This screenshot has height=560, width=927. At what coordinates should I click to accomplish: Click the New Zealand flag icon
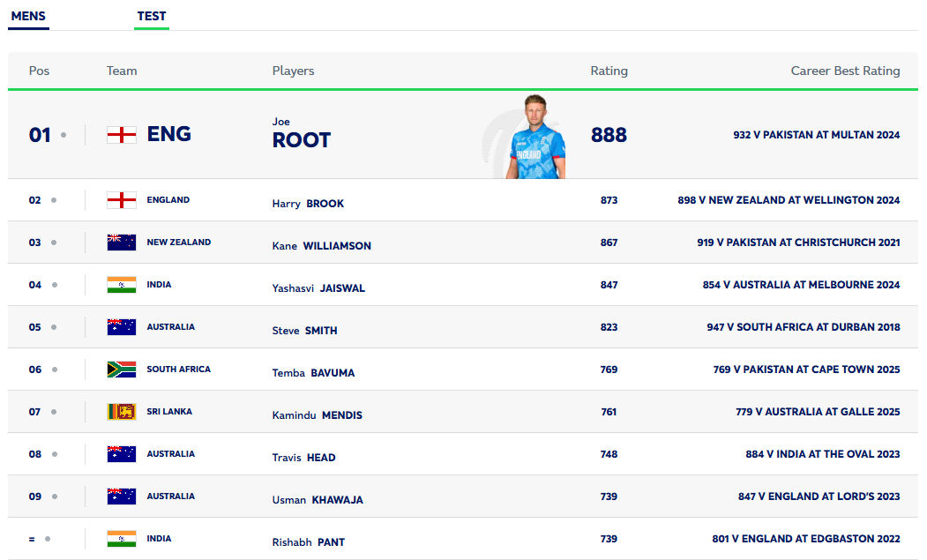[122, 243]
